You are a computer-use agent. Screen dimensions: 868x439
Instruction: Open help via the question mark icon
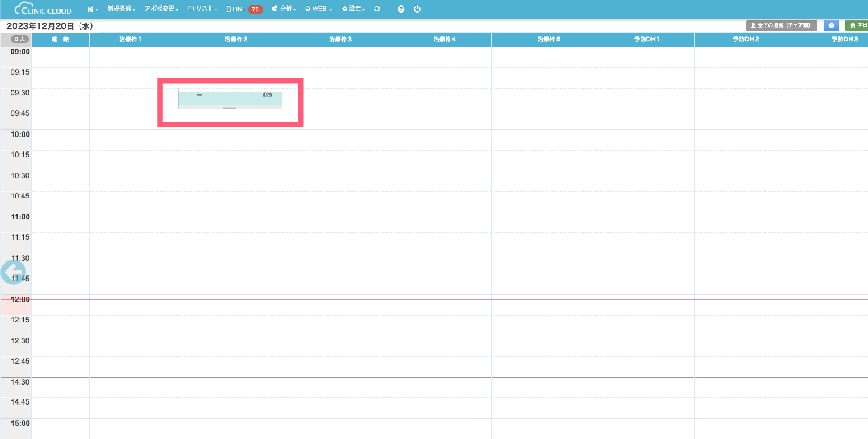coord(401,9)
